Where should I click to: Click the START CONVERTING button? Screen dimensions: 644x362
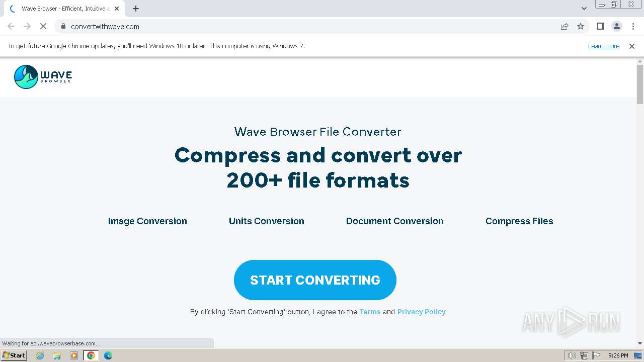(315, 280)
